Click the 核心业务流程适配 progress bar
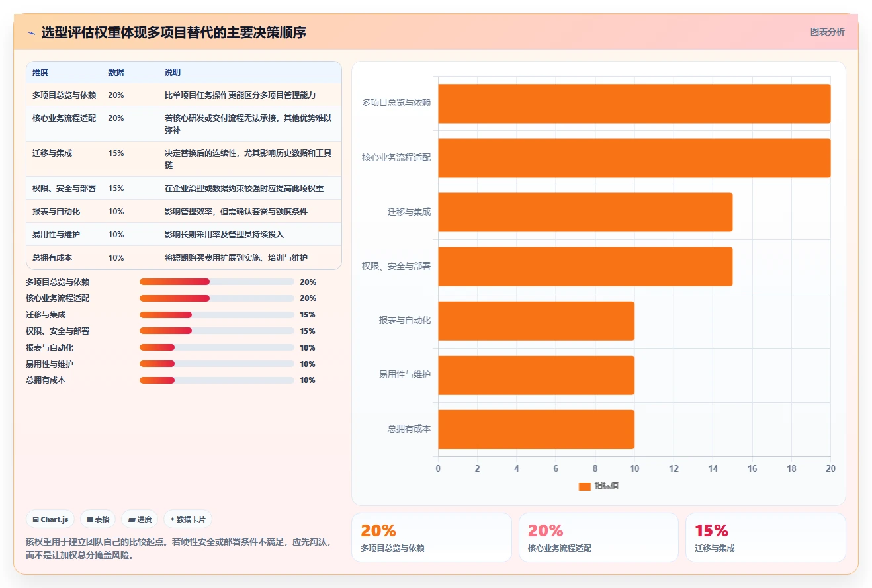872x588 pixels. (x=216, y=298)
